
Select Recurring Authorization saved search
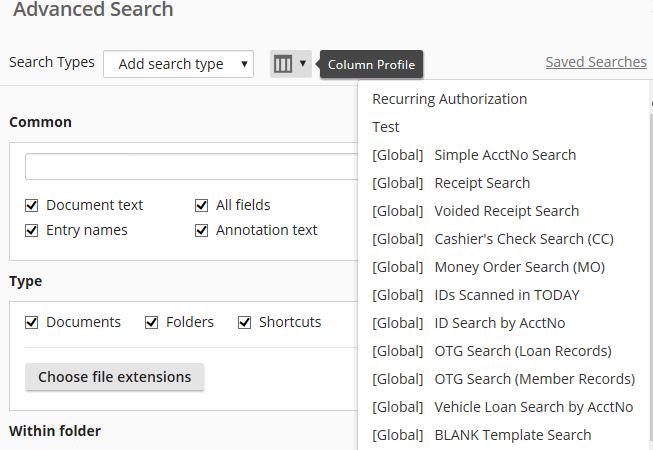(x=449, y=99)
